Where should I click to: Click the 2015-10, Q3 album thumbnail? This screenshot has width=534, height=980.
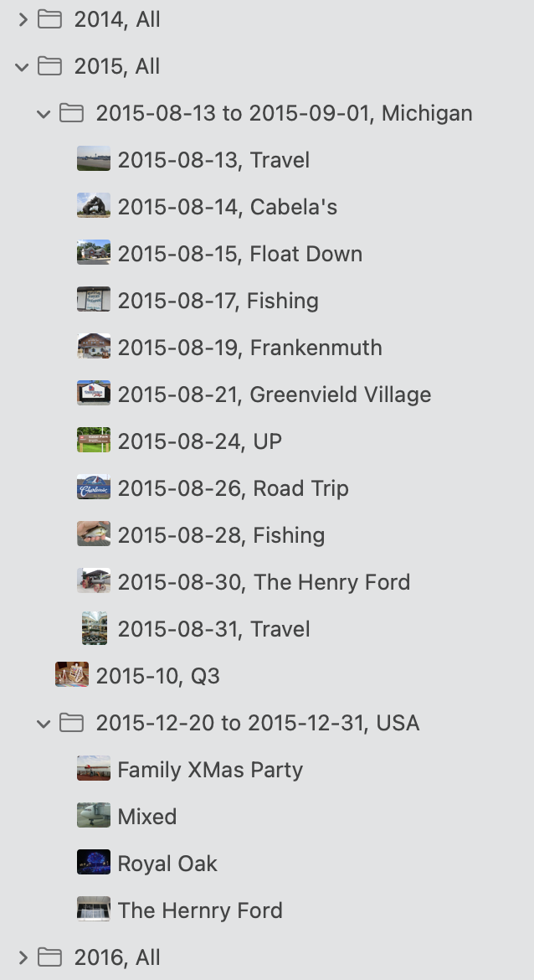tap(72, 676)
